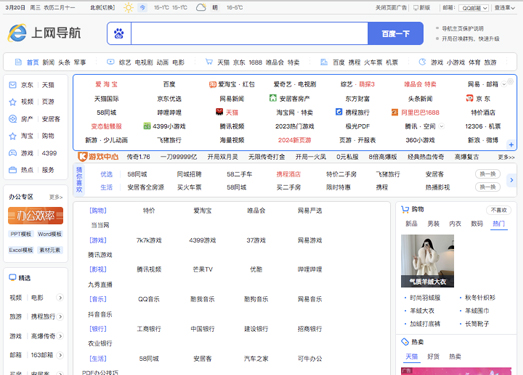Click 北京[切换] to switch city

click(x=102, y=7)
